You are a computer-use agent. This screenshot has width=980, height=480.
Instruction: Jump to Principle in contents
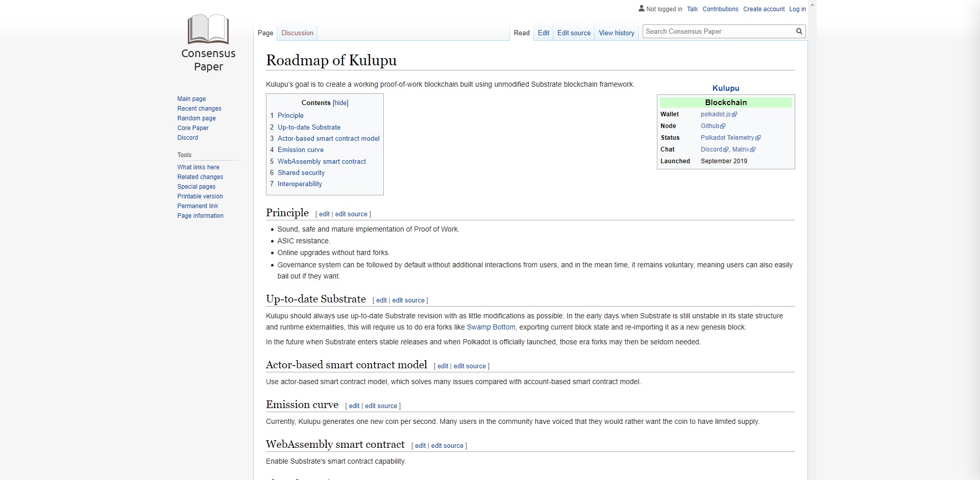pos(290,116)
